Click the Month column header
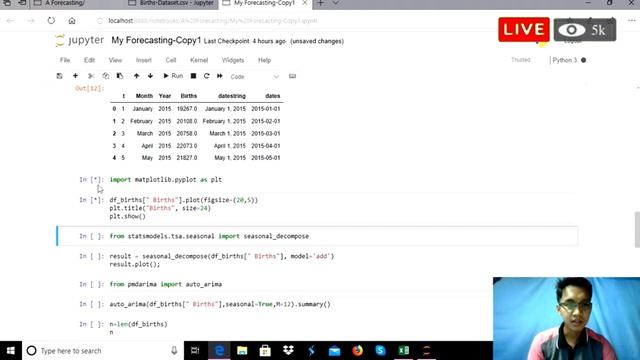 tap(144, 96)
